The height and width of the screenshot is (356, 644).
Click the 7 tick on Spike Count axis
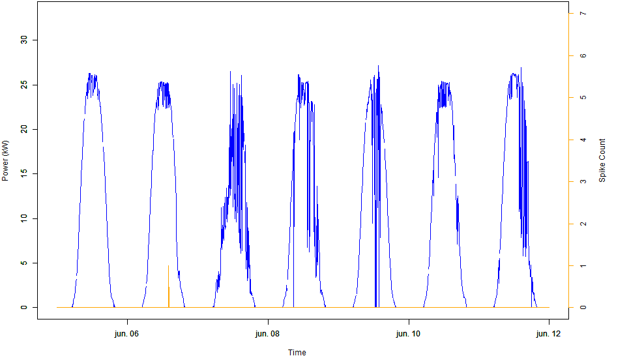tap(583, 14)
